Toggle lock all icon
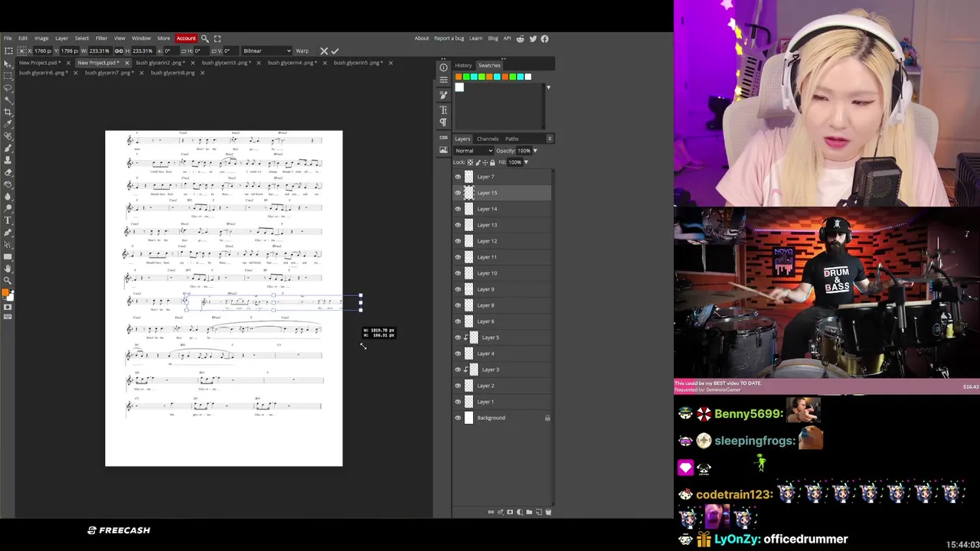The width and height of the screenshot is (980, 551). click(492, 162)
